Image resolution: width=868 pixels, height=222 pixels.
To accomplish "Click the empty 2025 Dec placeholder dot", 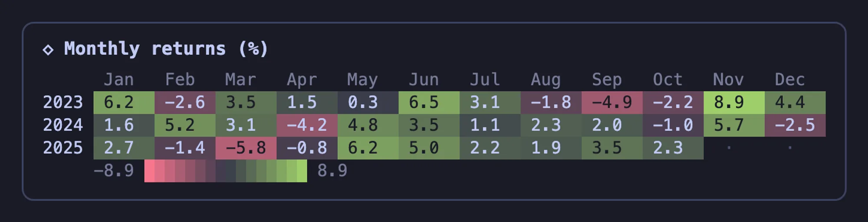I will [790, 148].
